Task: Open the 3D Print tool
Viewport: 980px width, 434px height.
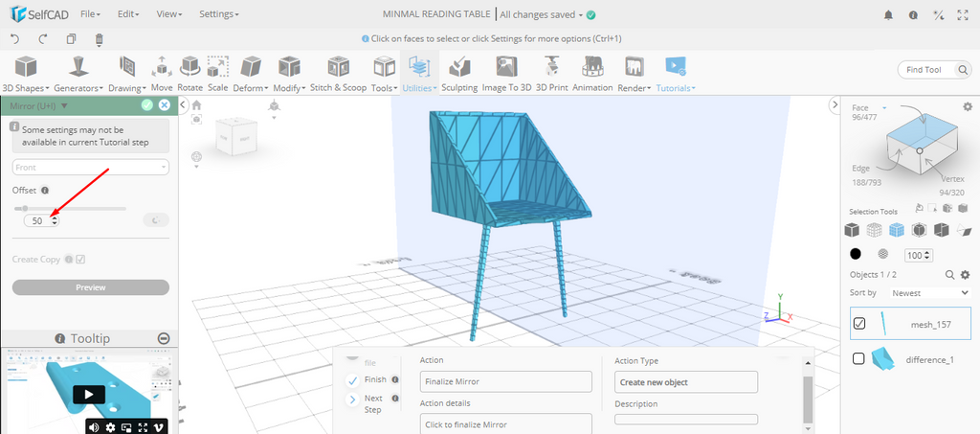Action: point(551,72)
